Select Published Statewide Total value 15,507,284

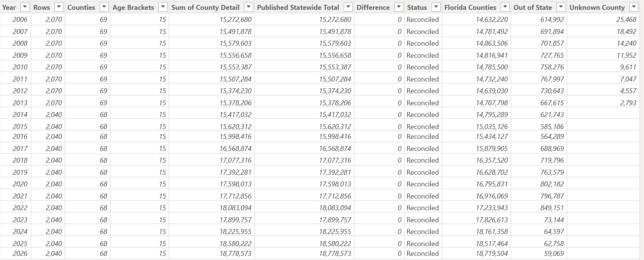[335, 79]
